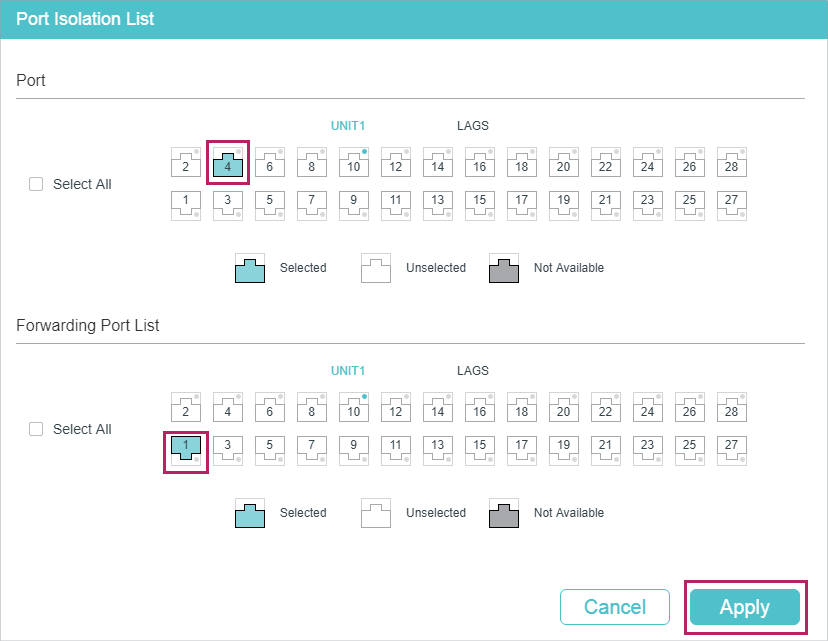Select port 4 in Forwarding Port List
The width and height of the screenshot is (828, 641).
click(x=228, y=408)
